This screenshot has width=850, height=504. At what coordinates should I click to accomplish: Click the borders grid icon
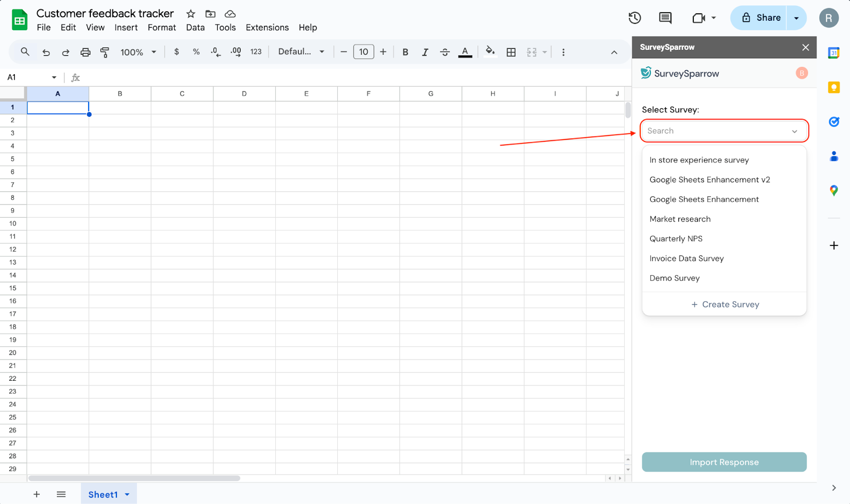click(x=511, y=52)
